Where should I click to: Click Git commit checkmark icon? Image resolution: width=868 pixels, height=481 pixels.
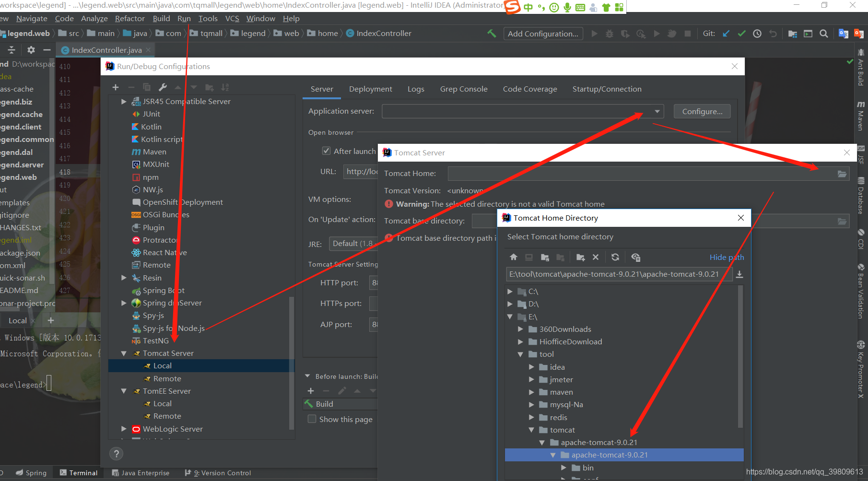pyautogui.click(x=742, y=34)
